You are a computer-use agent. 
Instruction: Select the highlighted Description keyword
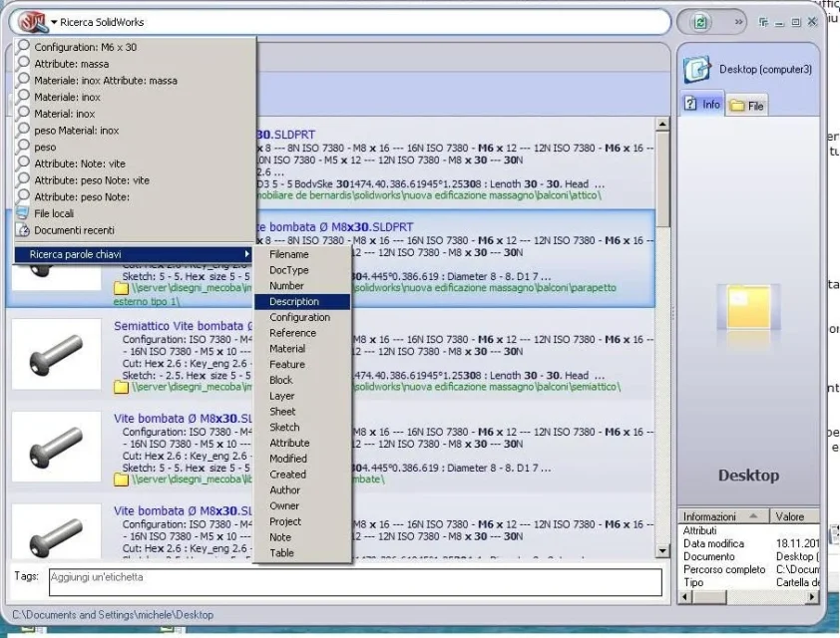coord(301,302)
